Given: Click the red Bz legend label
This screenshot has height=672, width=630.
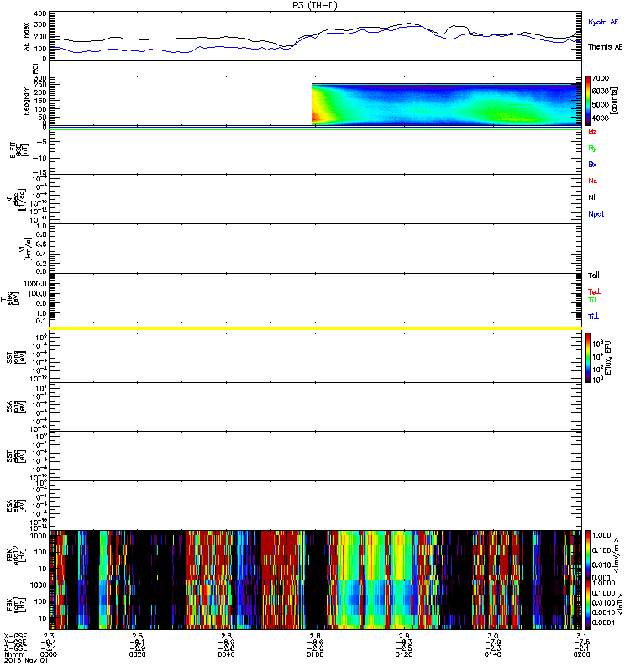Looking at the screenshot, I should pos(592,131).
